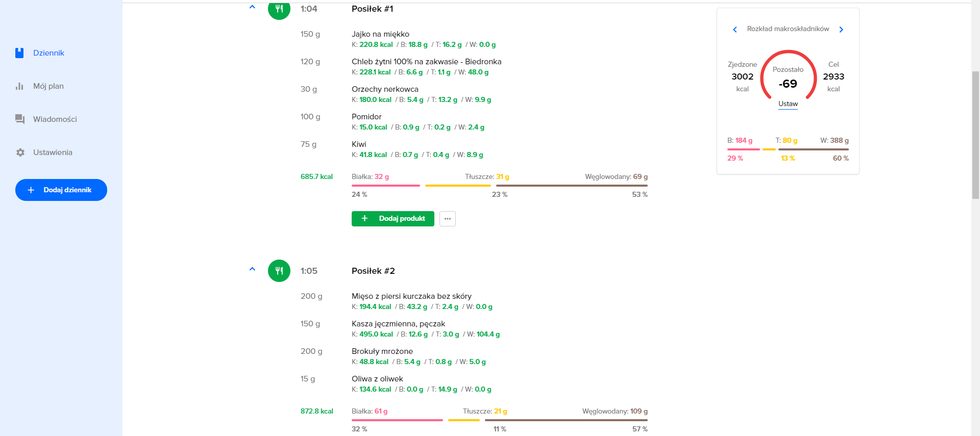Screen dimensions: 980x436
Task: Select Wiadomości in the sidebar
Action: coord(55,119)
